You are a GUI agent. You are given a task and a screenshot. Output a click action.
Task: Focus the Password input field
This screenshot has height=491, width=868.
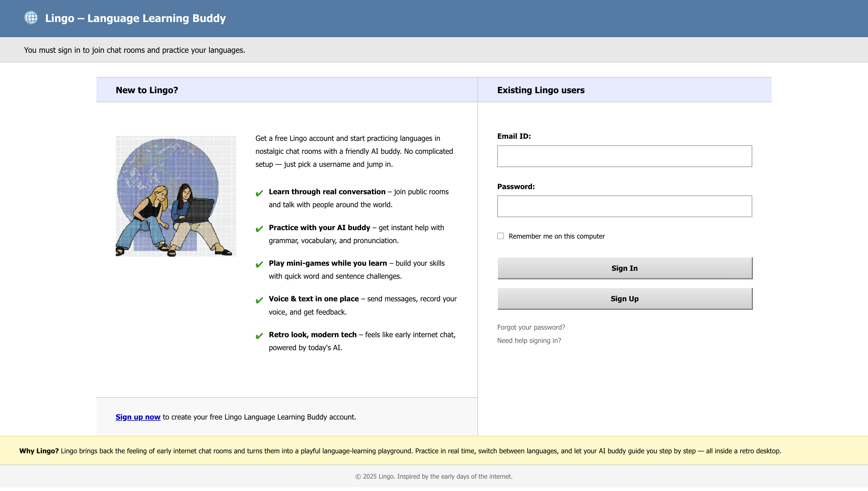pos(624,206)
